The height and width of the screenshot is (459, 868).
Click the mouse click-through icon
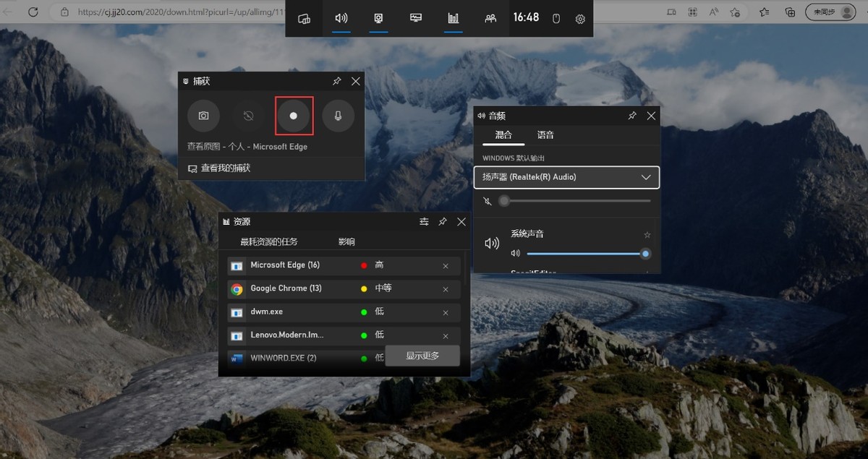(x=556, y=19)
